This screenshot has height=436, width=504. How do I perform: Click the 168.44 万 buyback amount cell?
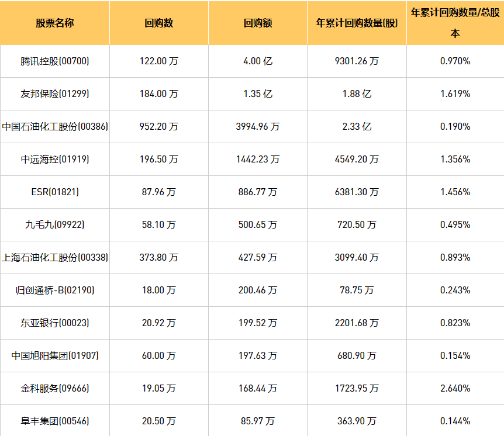[x=258, y=389]
